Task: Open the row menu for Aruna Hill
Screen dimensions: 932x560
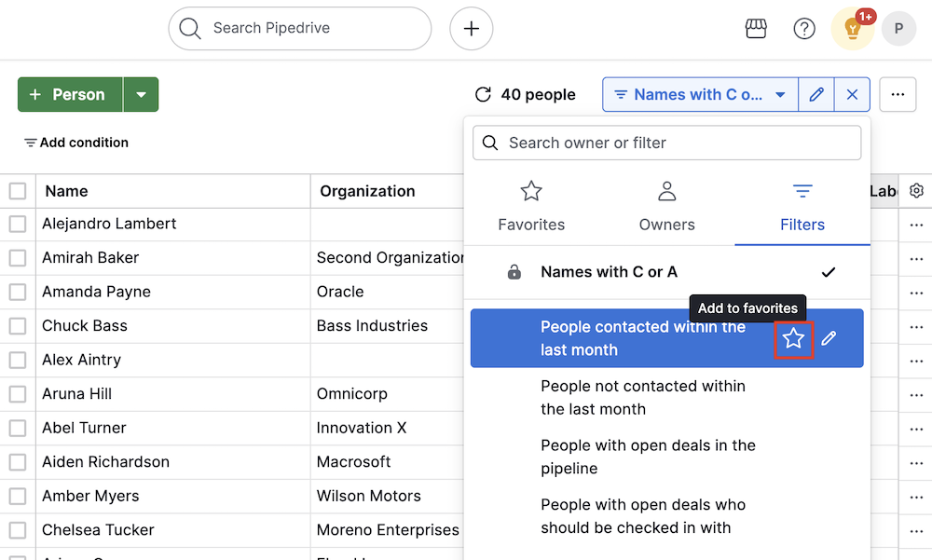Action: pyautogui.click(x=915, y=393)
